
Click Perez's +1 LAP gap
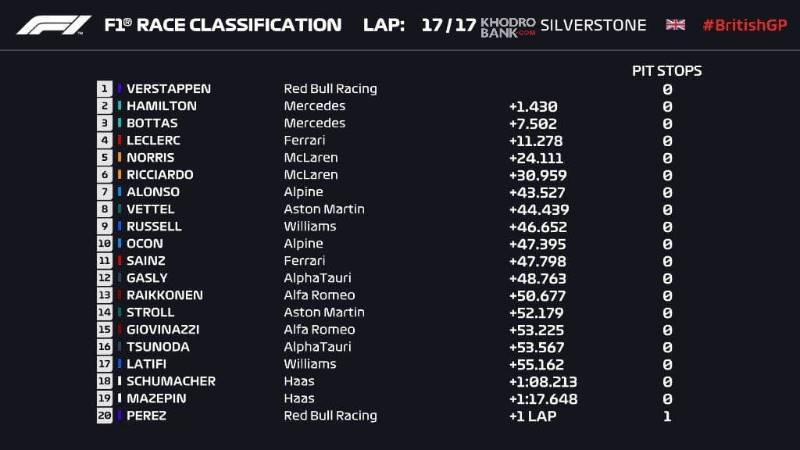pyautogui.click(x=533, y=416)
